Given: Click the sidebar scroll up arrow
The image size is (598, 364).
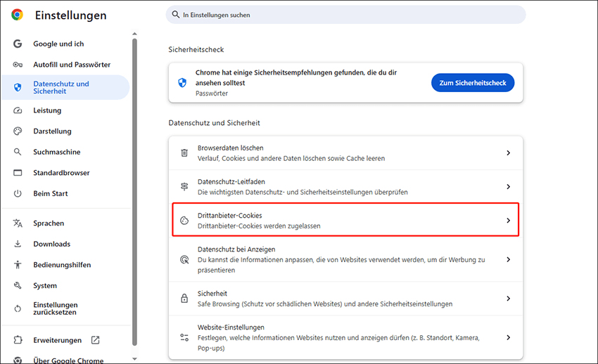Looking at the screenshot, I should point(134,34).
